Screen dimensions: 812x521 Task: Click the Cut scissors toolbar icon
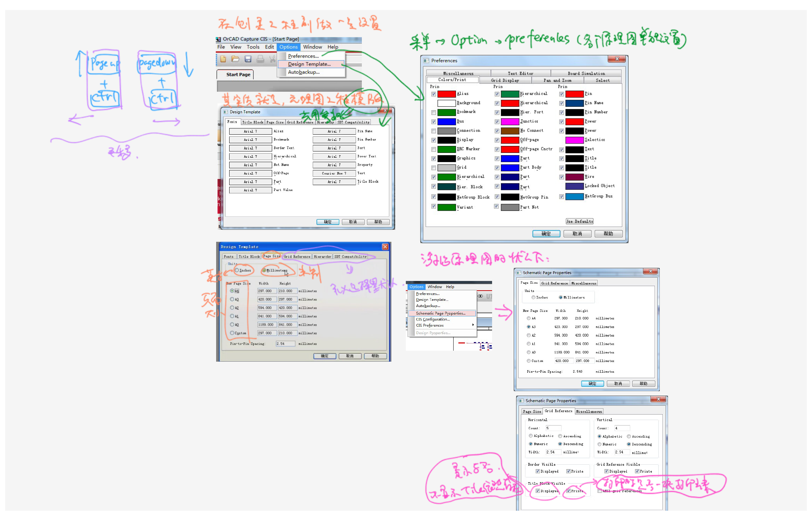click(x=272, y=59)
